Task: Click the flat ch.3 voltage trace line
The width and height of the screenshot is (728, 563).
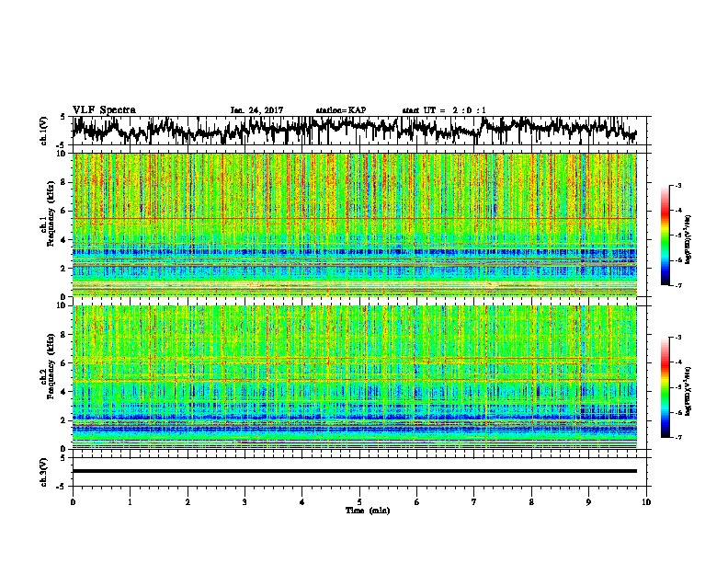Action: [354, 471]
